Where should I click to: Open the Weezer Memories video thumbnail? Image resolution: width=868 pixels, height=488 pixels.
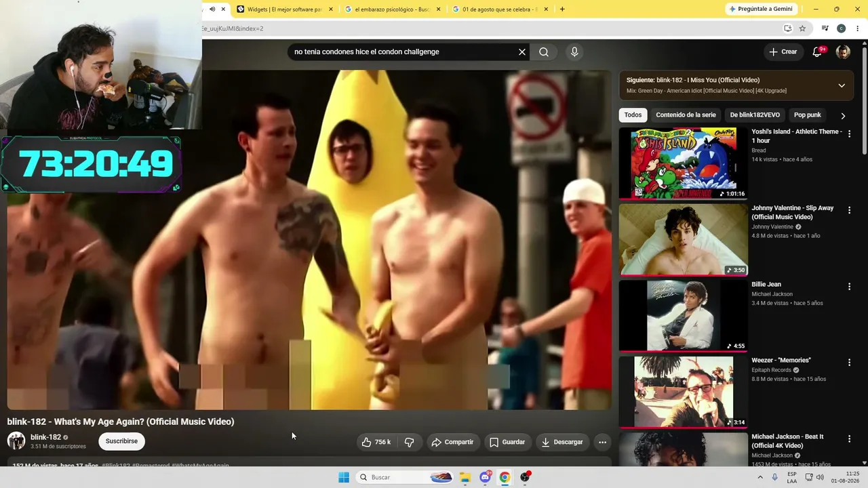coord(683,392)
